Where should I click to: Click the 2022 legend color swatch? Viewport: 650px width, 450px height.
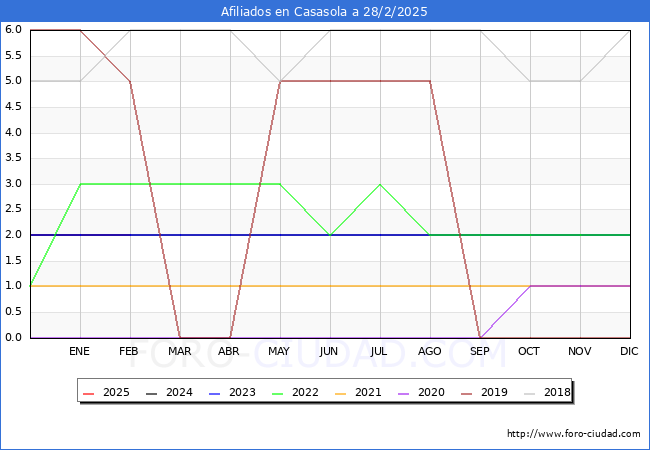click(277, 393)
